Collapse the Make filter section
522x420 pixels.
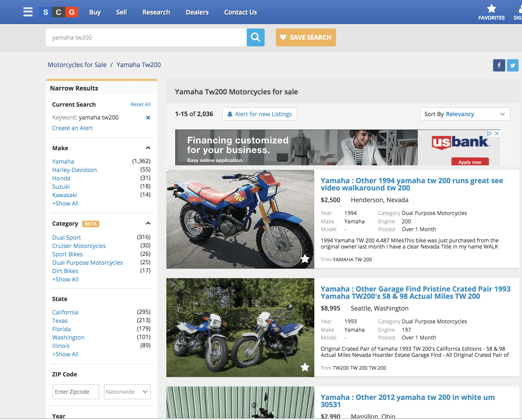tap(148, 148)
